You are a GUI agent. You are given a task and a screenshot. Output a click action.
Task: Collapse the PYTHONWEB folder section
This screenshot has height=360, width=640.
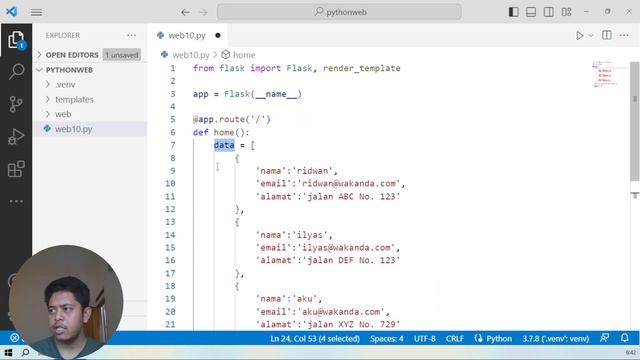tap(69, 70)
